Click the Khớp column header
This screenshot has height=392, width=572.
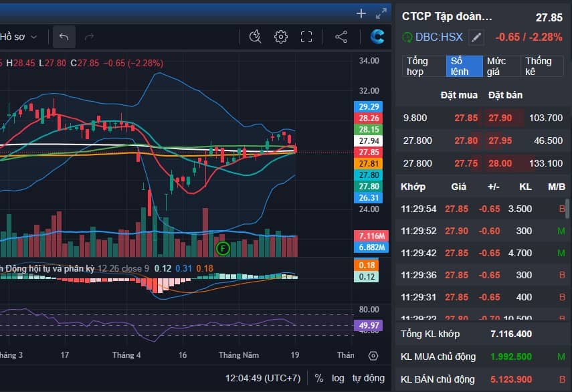(x=413, y=187)
